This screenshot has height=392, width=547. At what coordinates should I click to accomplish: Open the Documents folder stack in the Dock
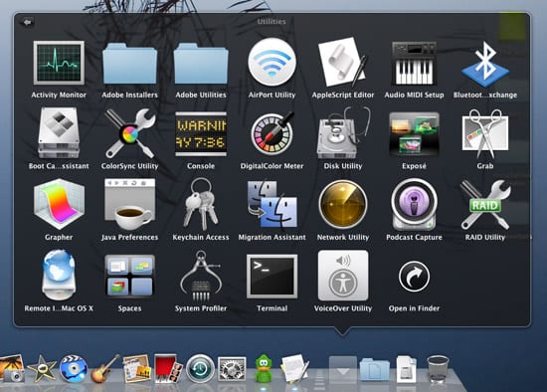click(374, 369)
